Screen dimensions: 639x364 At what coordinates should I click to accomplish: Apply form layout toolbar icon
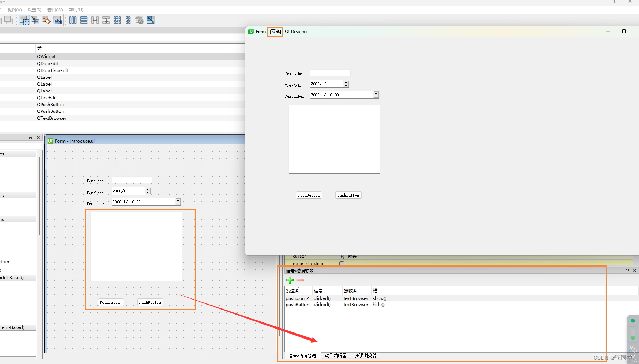click(128, 20)
